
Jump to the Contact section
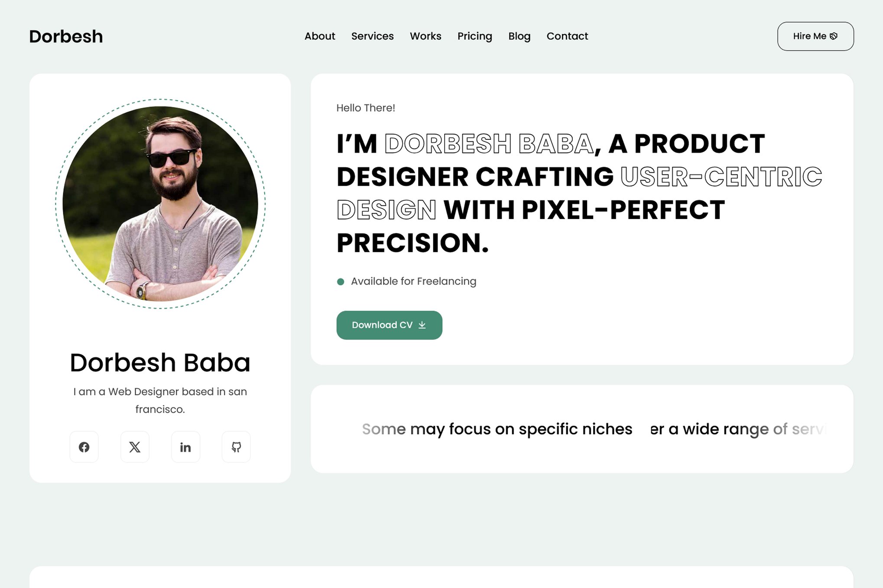click(x=567, y=36)
